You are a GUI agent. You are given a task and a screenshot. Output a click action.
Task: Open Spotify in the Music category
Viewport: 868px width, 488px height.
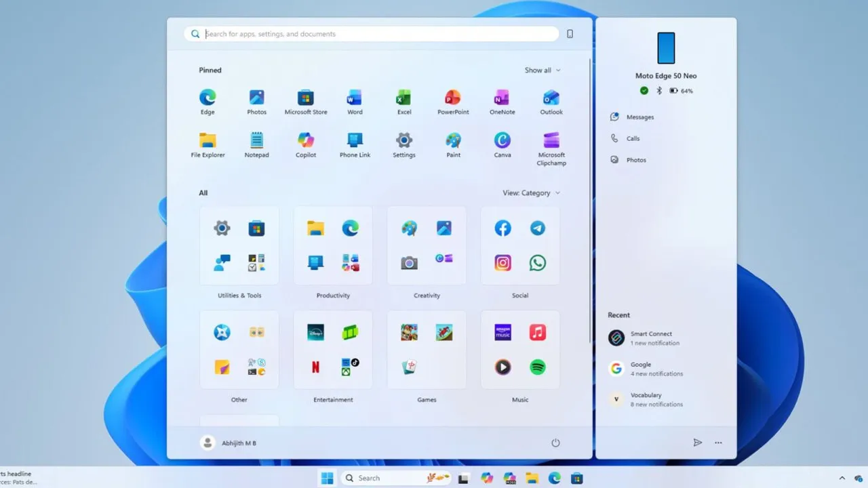click(537, 367)
